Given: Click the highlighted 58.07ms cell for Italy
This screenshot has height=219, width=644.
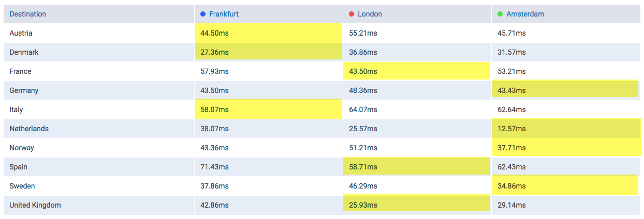Looking at the screenshot, I should click(x=269, y=109).
